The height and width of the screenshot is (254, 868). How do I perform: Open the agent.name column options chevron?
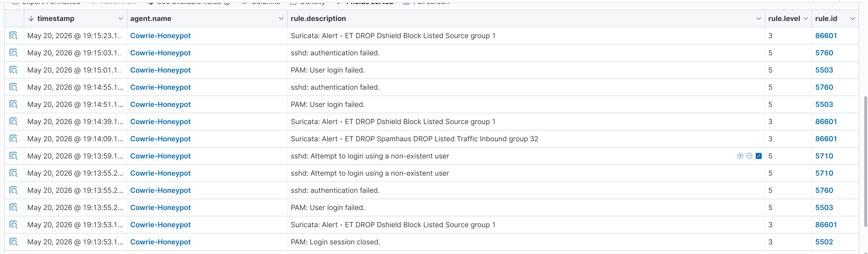281,18
